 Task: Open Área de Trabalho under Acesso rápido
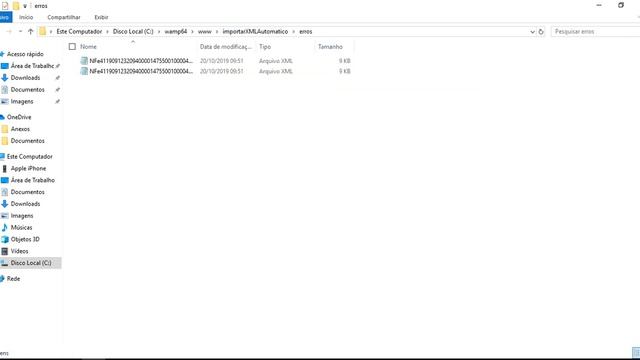[x=32, y=66]
